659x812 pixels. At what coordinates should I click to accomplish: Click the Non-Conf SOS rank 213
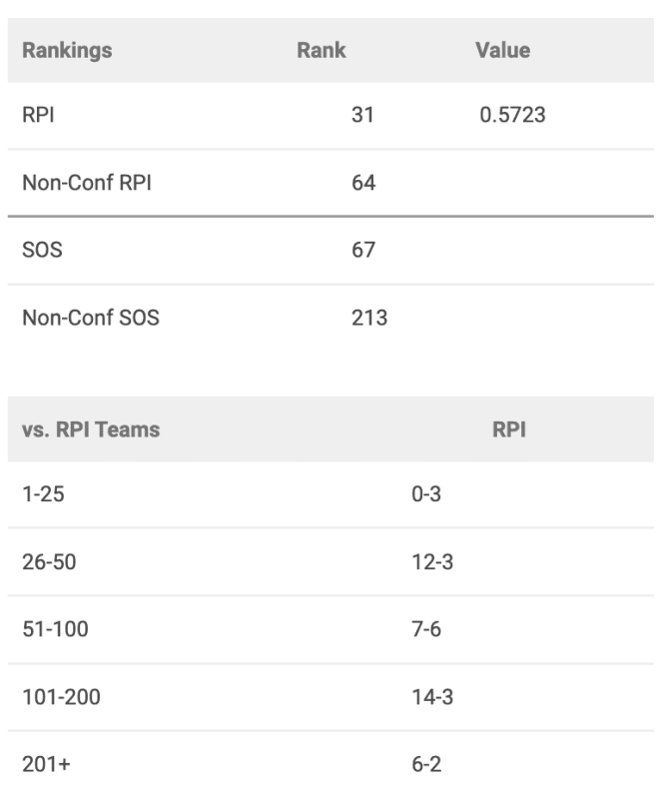point(369,318)
